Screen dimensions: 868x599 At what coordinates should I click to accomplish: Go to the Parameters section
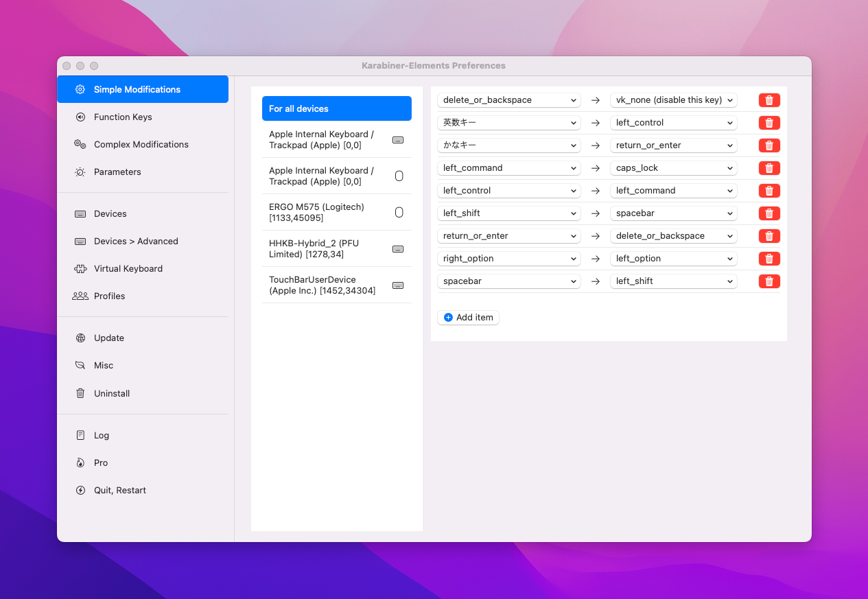coord(143,172)
